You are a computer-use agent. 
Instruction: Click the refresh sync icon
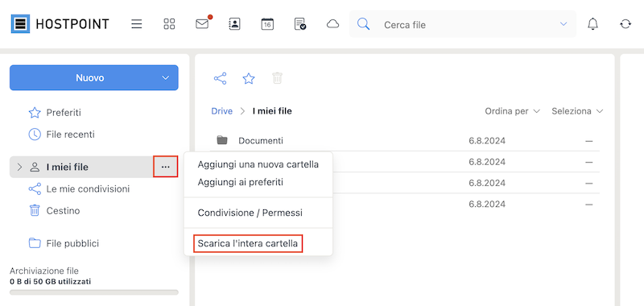[x=625, y=24]
